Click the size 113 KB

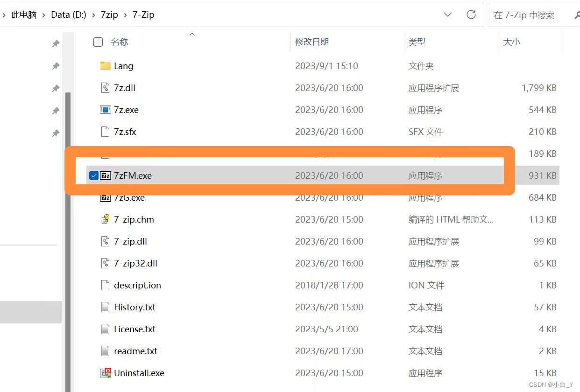(x=543, y=219)
